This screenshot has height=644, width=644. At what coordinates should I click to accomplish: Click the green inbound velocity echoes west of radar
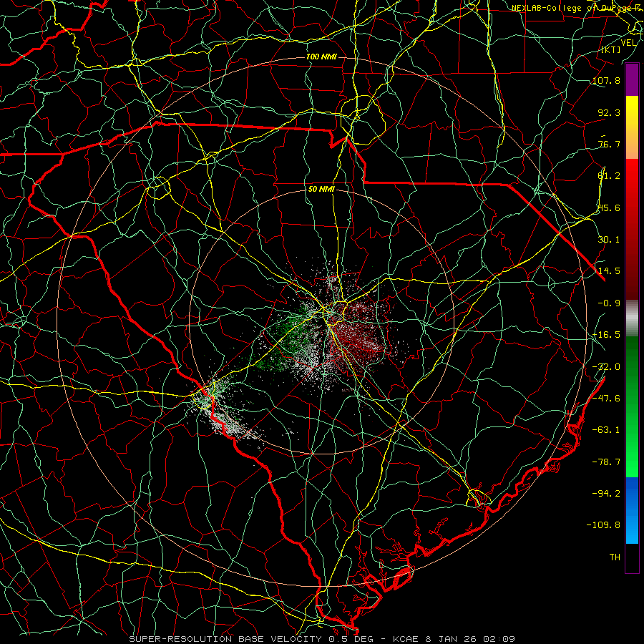click(x=290, y=337)
